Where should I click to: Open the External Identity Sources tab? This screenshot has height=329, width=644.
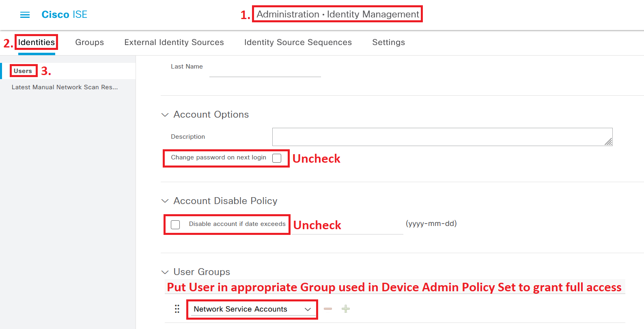coord(174,42)
